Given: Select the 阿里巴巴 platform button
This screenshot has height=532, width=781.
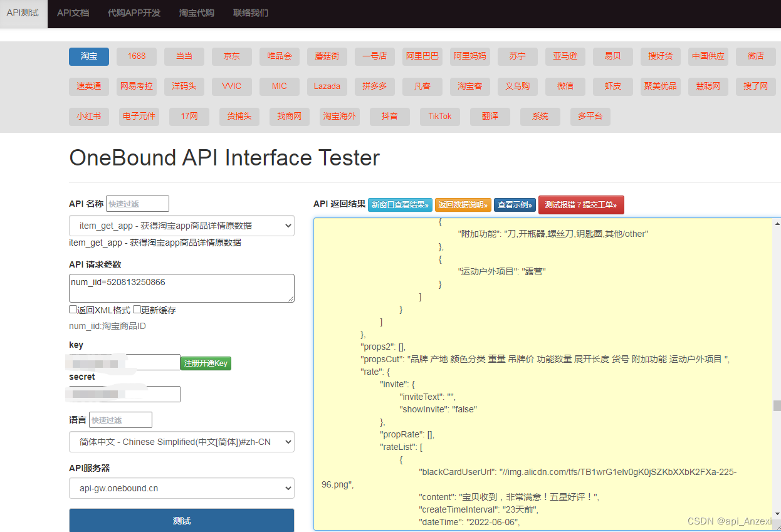Looking at the screenshot, I should (x=422, y=56).
